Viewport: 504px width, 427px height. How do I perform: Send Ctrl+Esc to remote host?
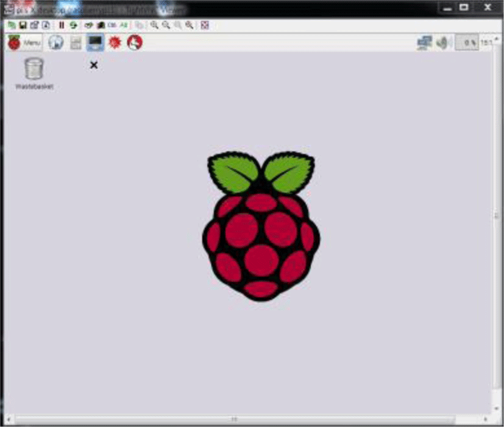[101, 25]
